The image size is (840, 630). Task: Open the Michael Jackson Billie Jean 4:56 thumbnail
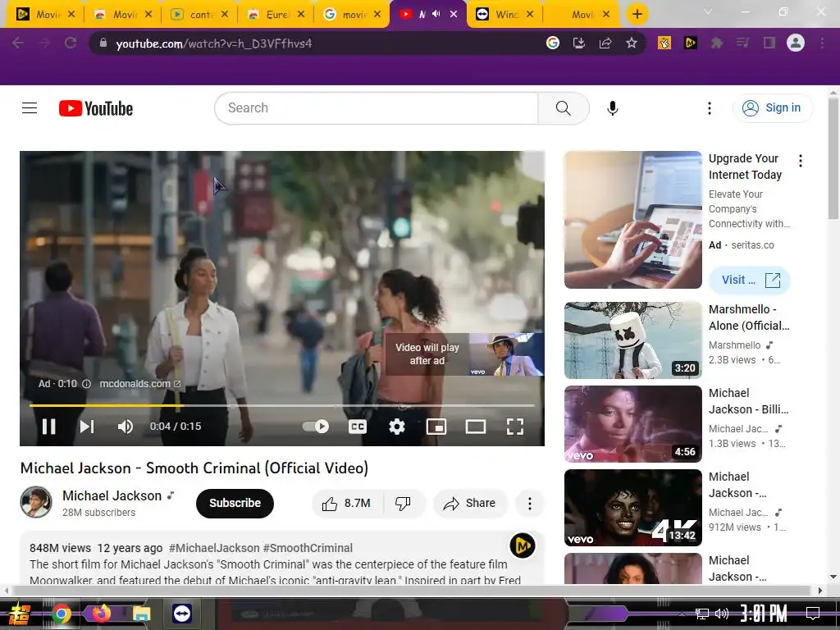(632, 424)
